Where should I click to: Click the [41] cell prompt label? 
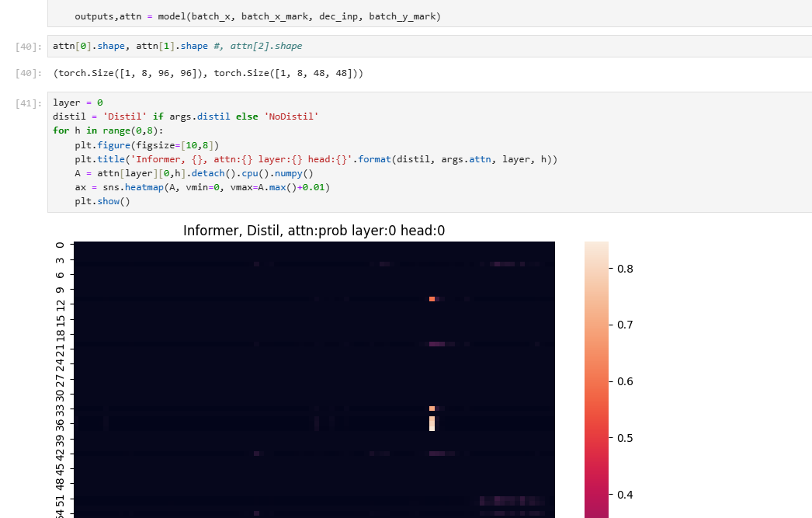(29, 103)
